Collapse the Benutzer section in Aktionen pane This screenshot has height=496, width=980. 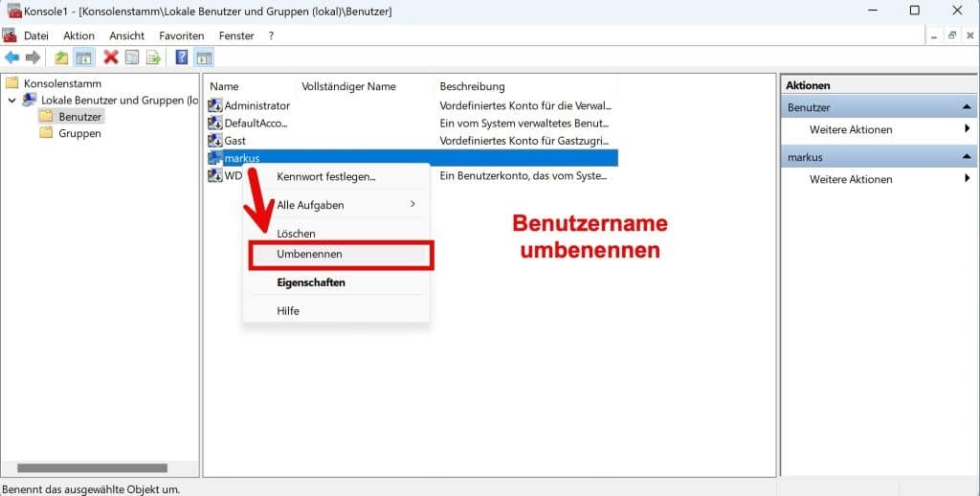click(x=967, y=107)
